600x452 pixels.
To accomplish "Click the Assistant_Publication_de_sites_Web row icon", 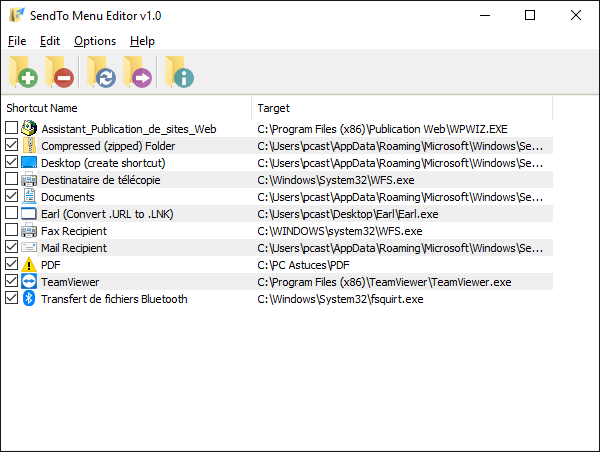I will (x=29, y=128).
